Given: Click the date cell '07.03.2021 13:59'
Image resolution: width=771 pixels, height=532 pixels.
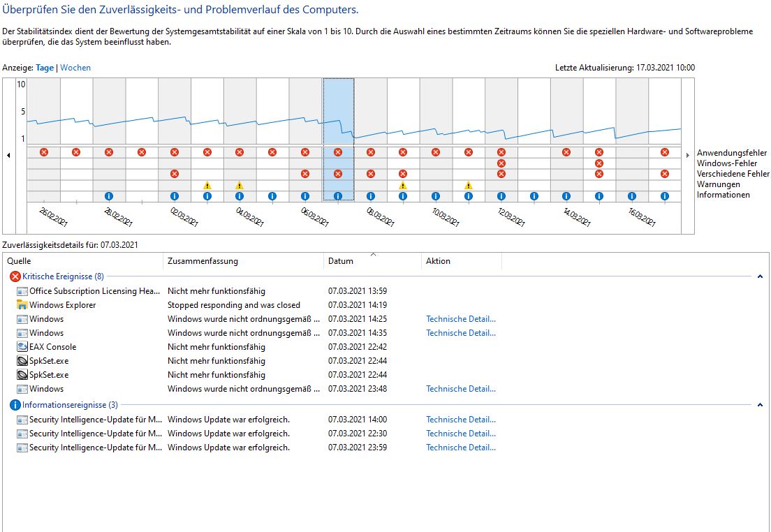Looking at the screenshot, I should tap(358, 291).
